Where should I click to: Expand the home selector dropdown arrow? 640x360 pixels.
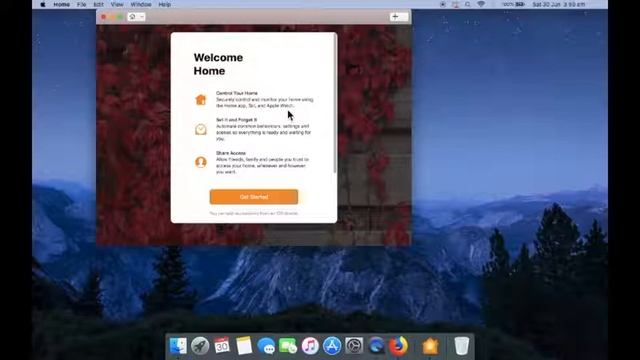coord(142,17)
